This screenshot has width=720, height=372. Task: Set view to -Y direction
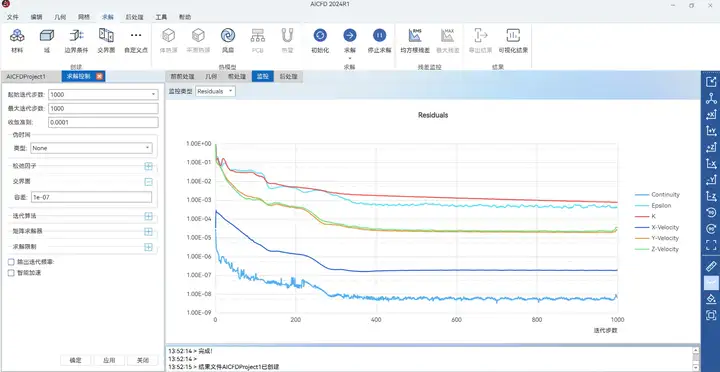(711, 180)
